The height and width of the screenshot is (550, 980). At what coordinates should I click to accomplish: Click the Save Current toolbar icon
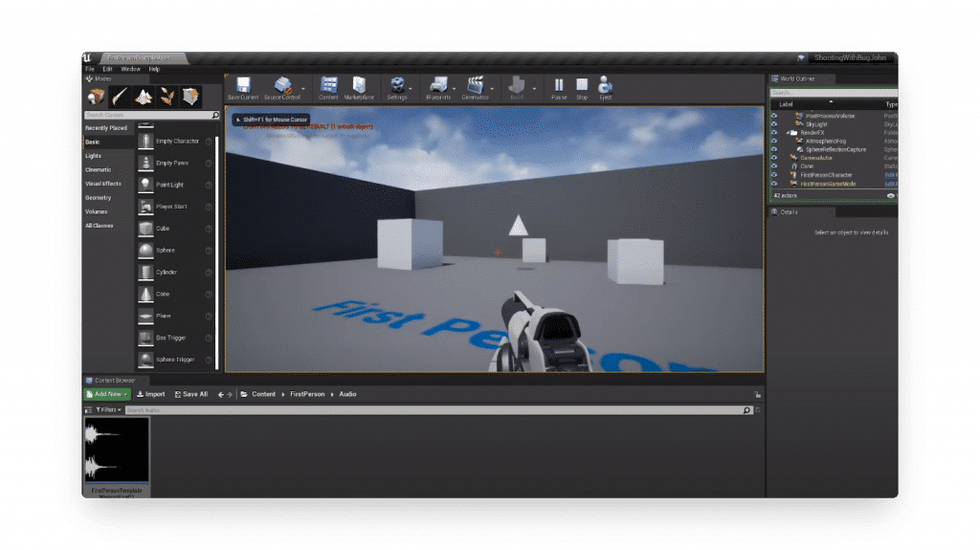pyautogui.click(x=243, y=87)
